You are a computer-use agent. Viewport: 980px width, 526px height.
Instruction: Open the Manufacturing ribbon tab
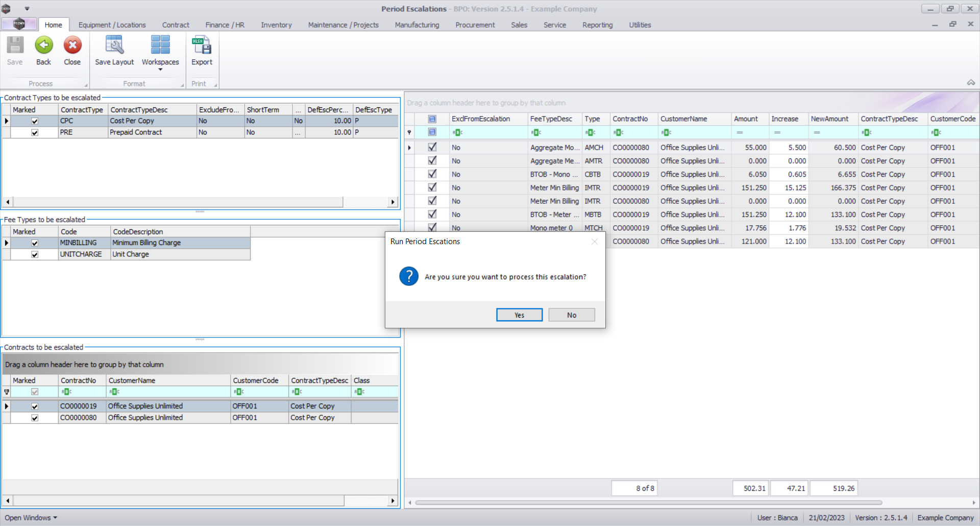coord(416,25)
